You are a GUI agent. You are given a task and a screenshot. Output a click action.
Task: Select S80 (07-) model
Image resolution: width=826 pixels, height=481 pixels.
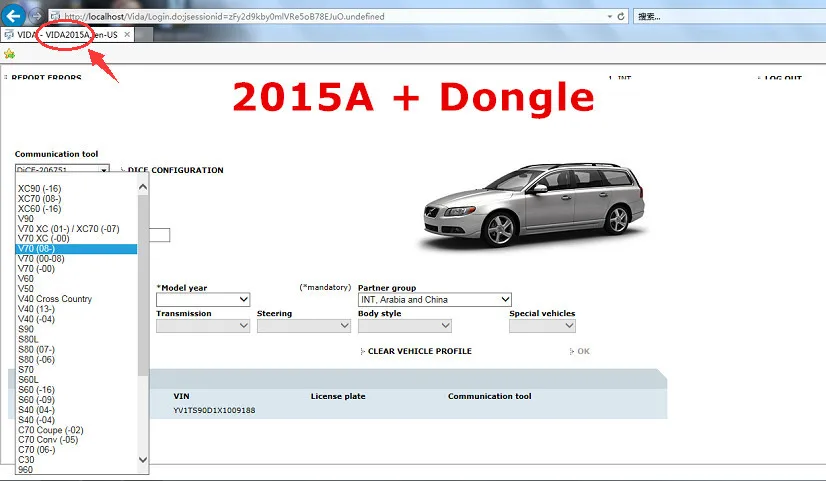pos(76,349)
